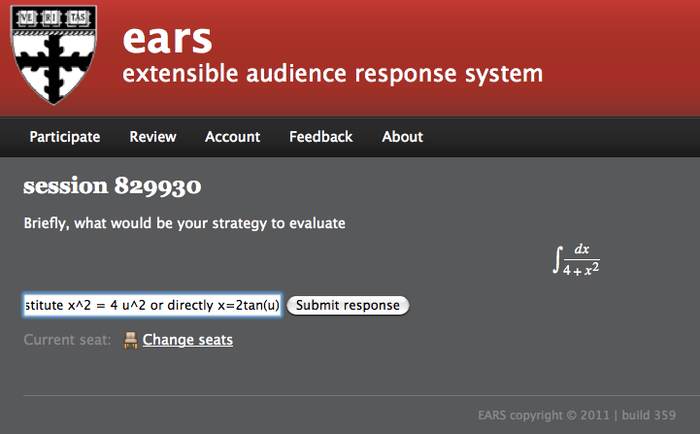This screenshot has width=700, height=434.
Task: Follow the Change seats link
Action: [187, 340]
